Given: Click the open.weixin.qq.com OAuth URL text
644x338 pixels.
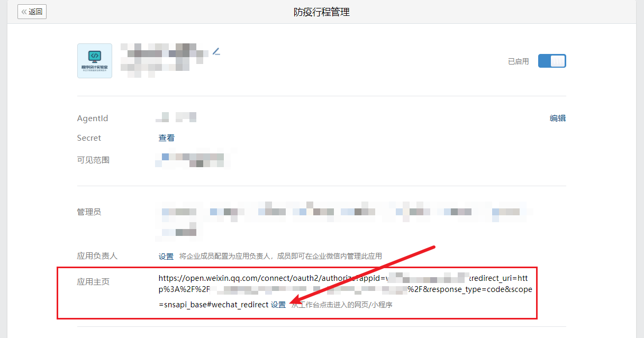Looking at the screenshot, I should (345, 291).
